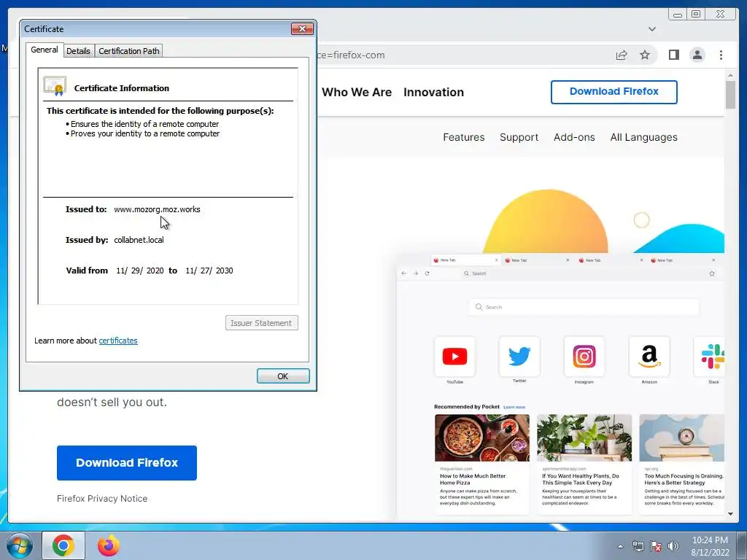The image size is (747, 560).
Task: Open the All Languages link
Action: click(x=643, y=137)
